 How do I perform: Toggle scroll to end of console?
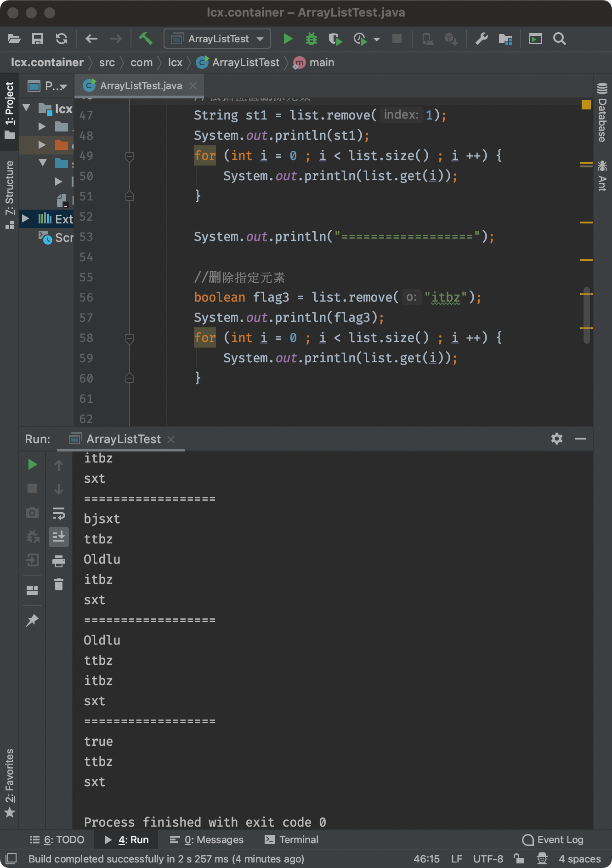coord(59,537)
